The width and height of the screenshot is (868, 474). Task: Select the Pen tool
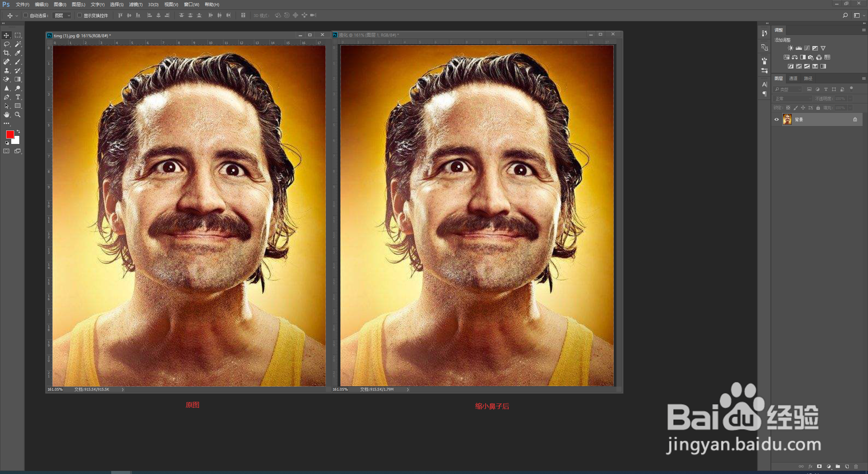[x=6, y=97]
